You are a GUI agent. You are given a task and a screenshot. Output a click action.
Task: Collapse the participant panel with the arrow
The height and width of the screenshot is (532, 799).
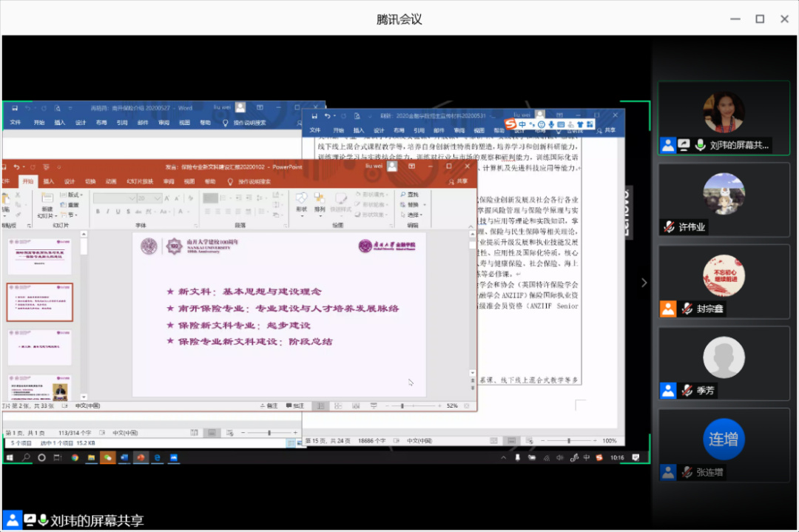[x=644, y=283]
